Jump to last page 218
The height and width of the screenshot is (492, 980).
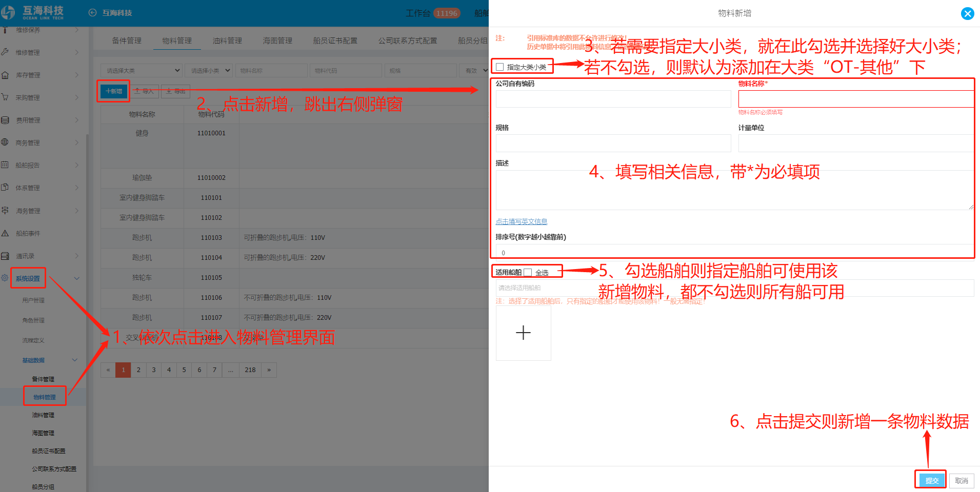tap(250, 370)
